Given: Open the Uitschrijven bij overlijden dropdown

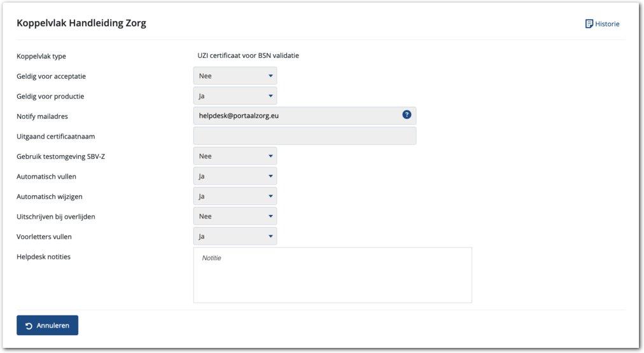Looking at the screenshot, I should coord(235,216).
